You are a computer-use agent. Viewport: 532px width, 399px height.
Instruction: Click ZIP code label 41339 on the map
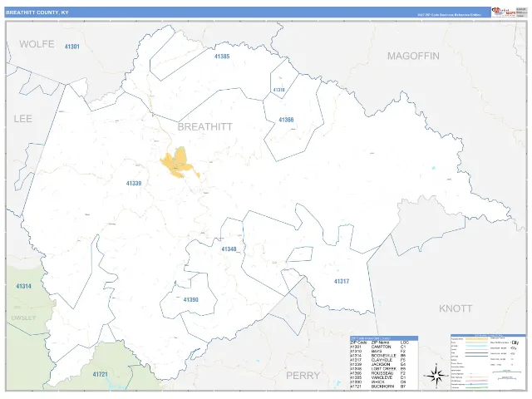134,183
